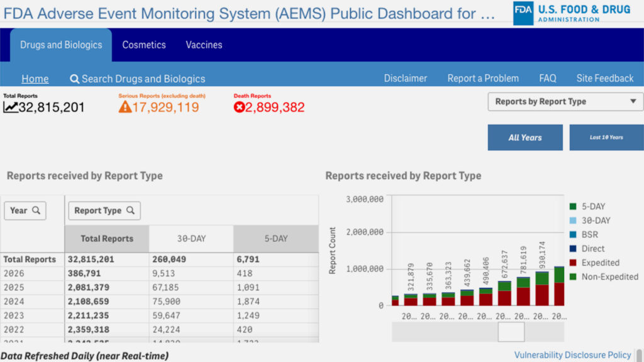Click the Total Reports trend line icon
The height and width of the screenshot is (362, 644).
pyautogui.click(x=11, y=107)
